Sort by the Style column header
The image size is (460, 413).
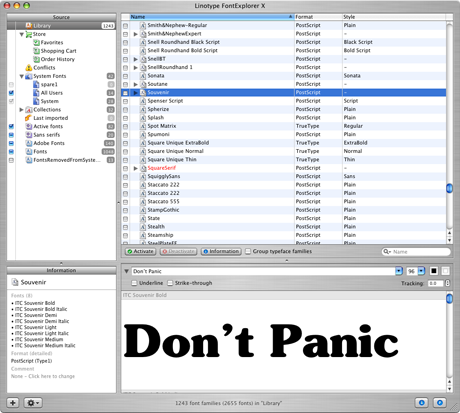394,17
